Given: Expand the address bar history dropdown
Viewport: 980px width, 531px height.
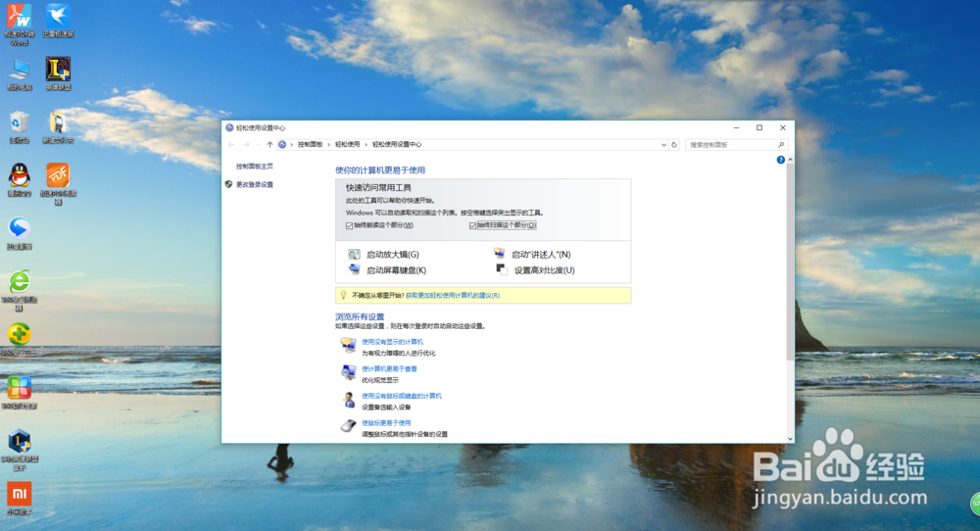Looking at the screenshot, I should 663,144.
